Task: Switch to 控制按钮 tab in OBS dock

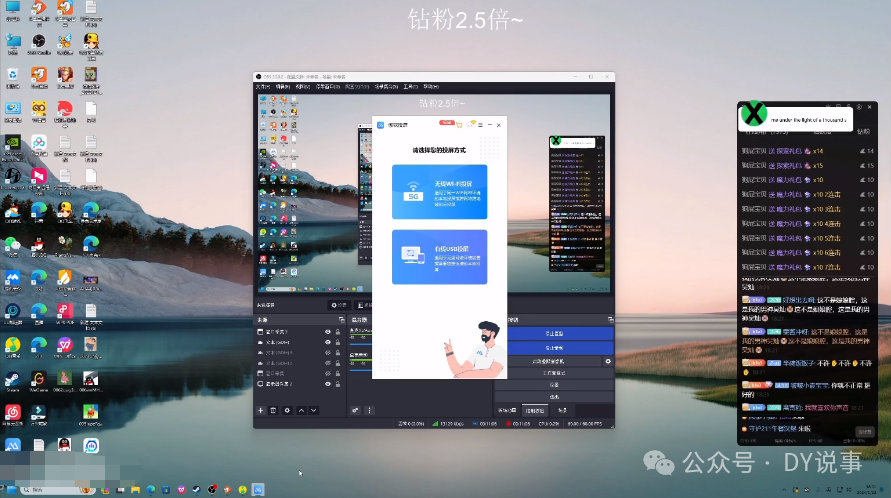Action: click(535, 410)
